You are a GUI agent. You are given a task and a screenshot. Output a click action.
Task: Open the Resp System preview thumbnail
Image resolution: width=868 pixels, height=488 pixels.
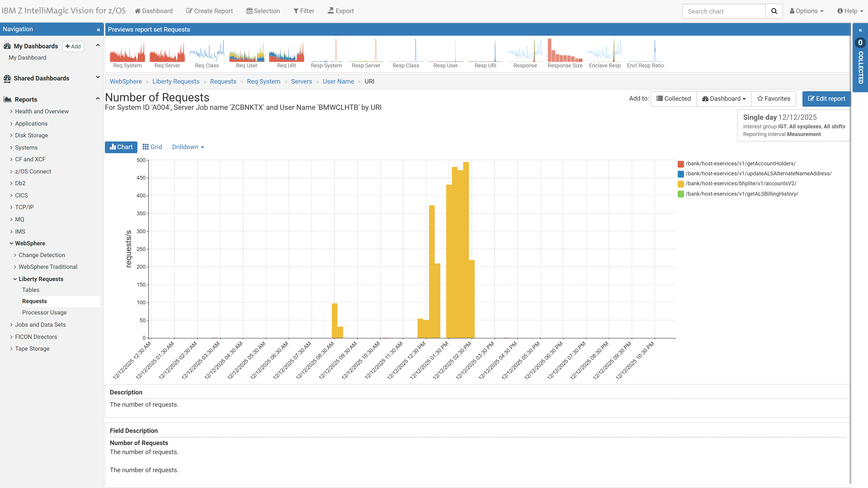coord(326,54)
